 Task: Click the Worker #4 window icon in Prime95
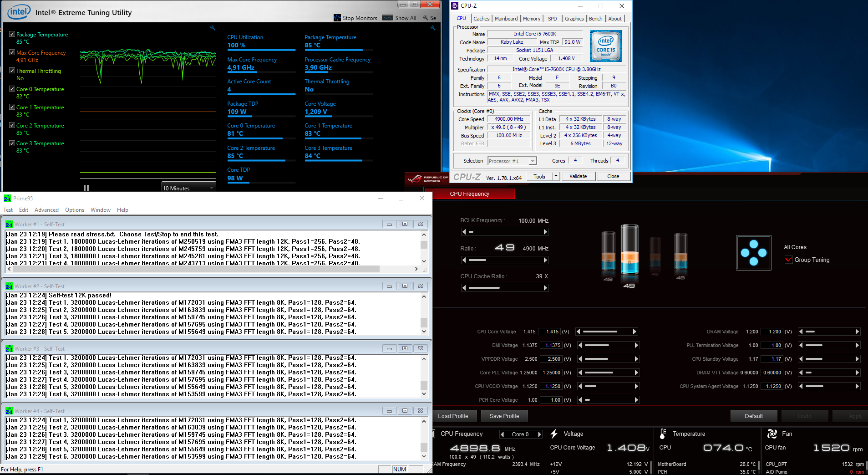click(x=9, y=411)
